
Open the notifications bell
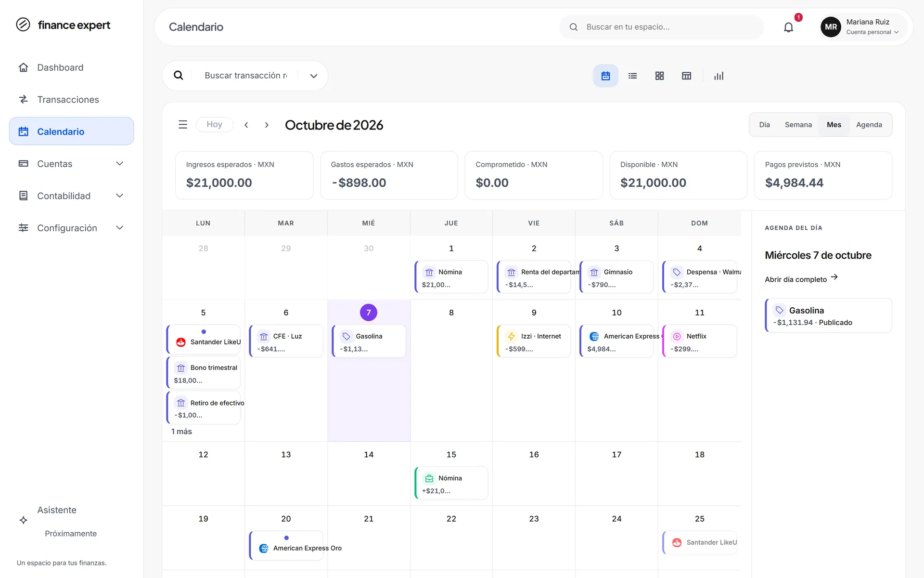(x=788, y=27)
